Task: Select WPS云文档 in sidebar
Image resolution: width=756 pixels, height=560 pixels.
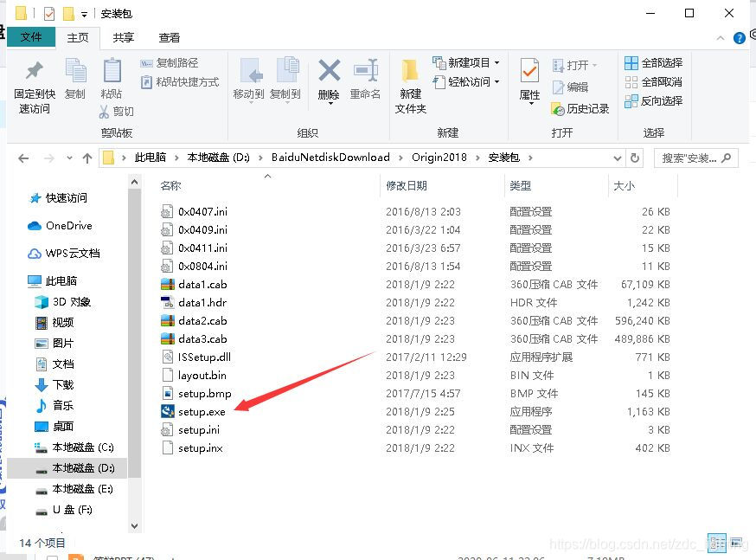Action: click(x=64, y=254)
